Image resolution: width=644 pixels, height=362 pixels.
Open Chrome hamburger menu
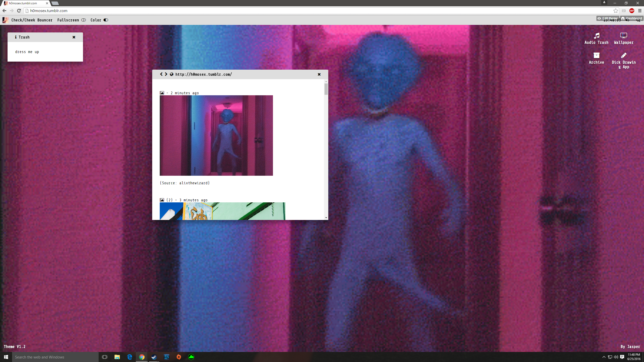coord(640,11)
